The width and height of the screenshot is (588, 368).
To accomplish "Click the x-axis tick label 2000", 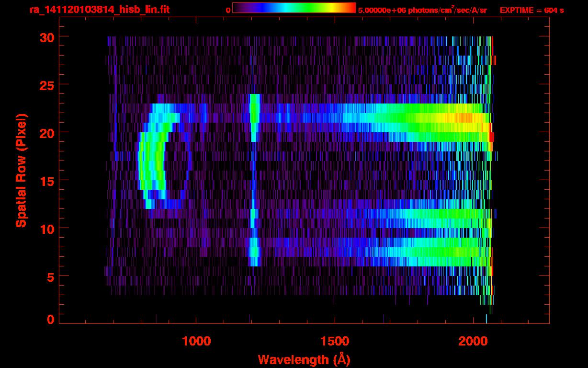I will point(473,341).
